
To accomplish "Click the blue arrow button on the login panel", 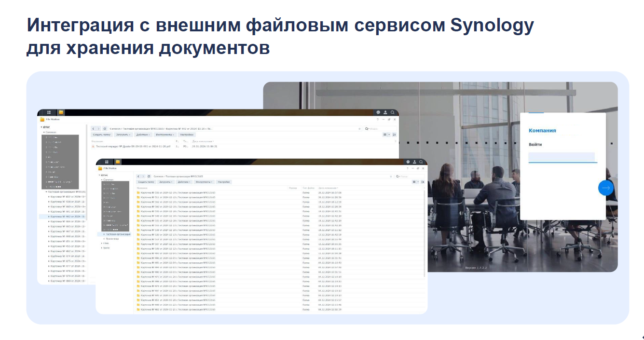I will click(x=606, y=188).
